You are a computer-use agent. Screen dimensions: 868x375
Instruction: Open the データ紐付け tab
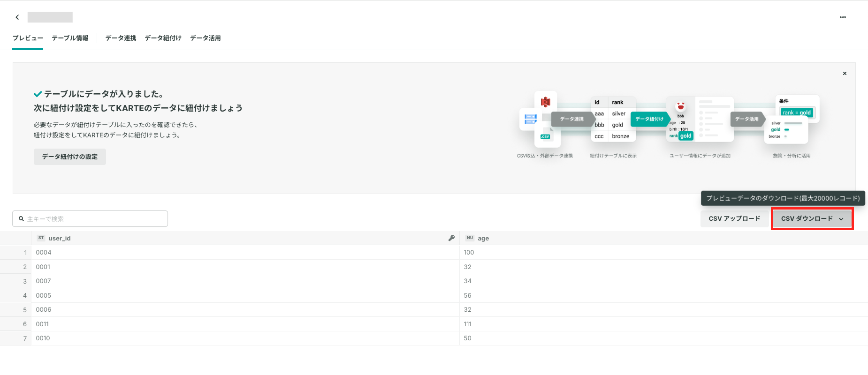(x=163, y=38)
